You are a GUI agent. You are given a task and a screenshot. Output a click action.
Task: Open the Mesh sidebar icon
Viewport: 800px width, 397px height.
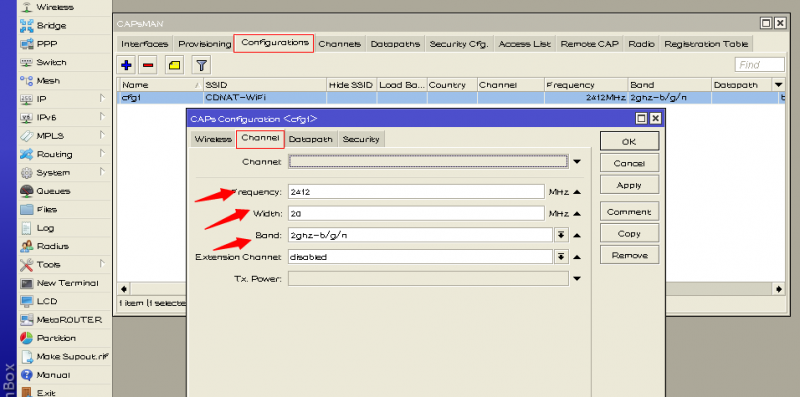(x=27, y=81)
